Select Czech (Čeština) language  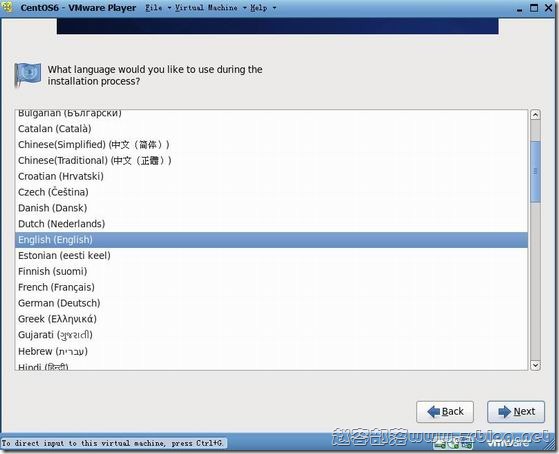(x=271, y=192)
